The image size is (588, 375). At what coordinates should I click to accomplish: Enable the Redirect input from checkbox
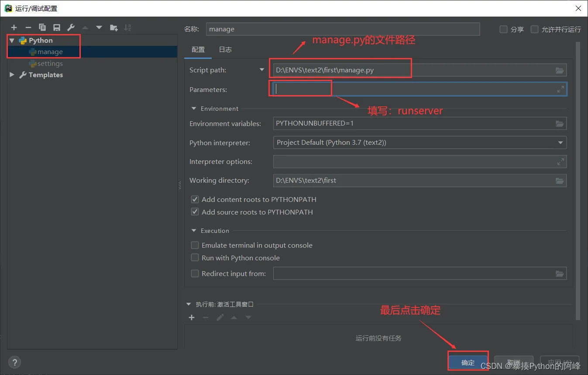pyautogui.click(x=195, y=274)
